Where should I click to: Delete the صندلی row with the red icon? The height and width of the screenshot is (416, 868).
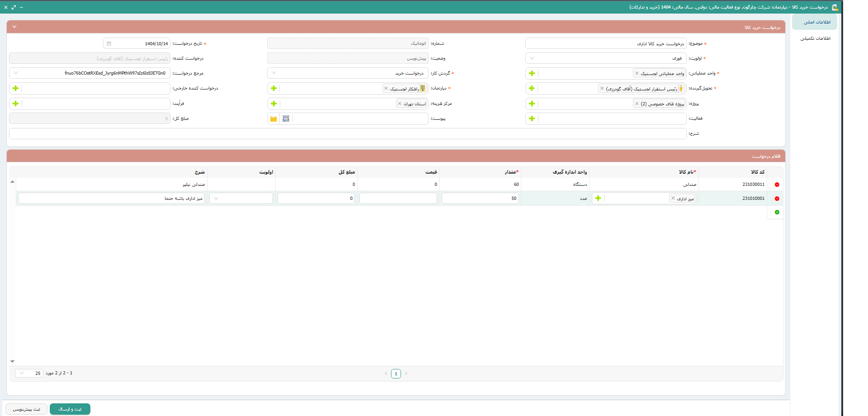tap(777, 184)
